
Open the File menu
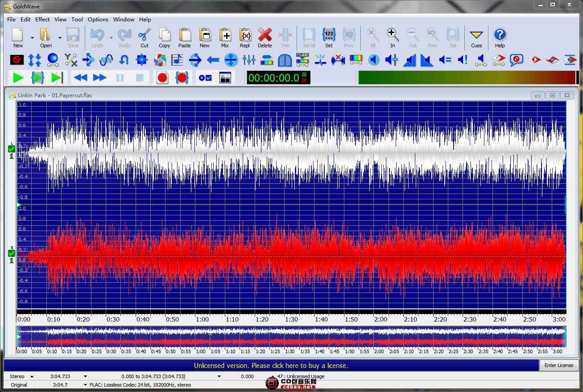[11, 19]
